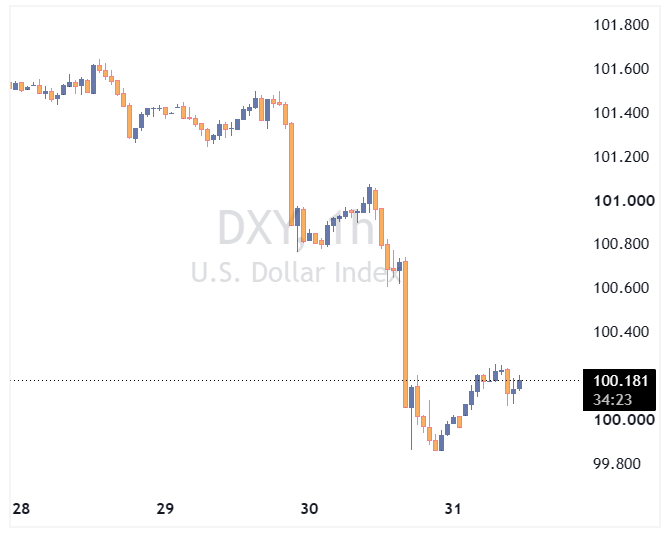Click the dotted current-price line
The width and height of the screenshot is (670, 539).
tap(295, 380)
